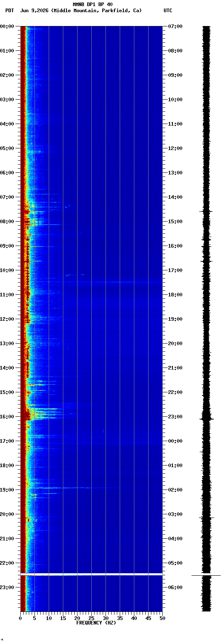Click the UTC axis label '11:00'
224x644 pixels.
tap(175, 124)
